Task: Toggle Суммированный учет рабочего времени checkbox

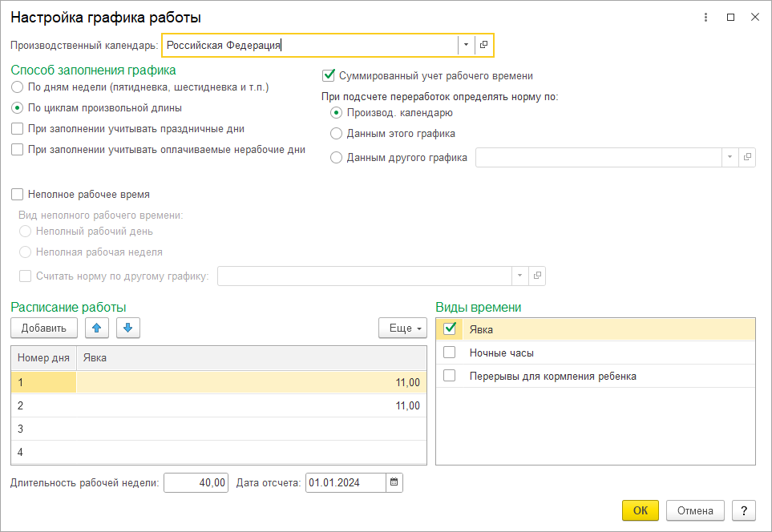Action: 329,76
